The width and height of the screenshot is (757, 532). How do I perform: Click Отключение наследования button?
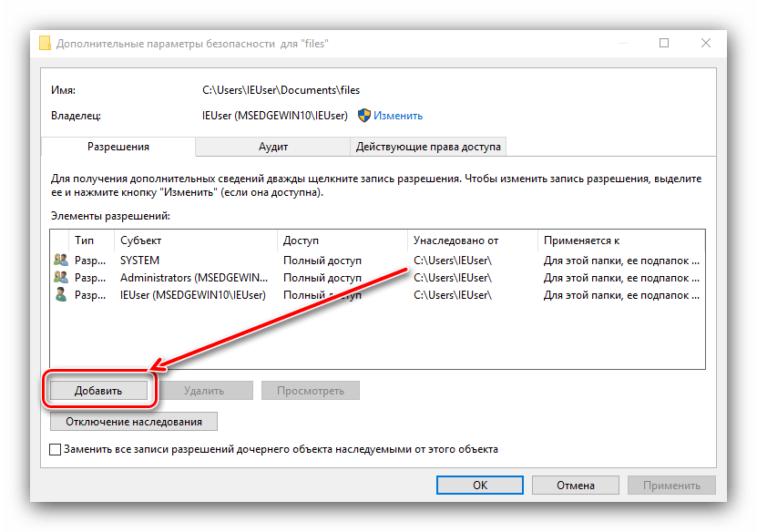tap(134, 421)
